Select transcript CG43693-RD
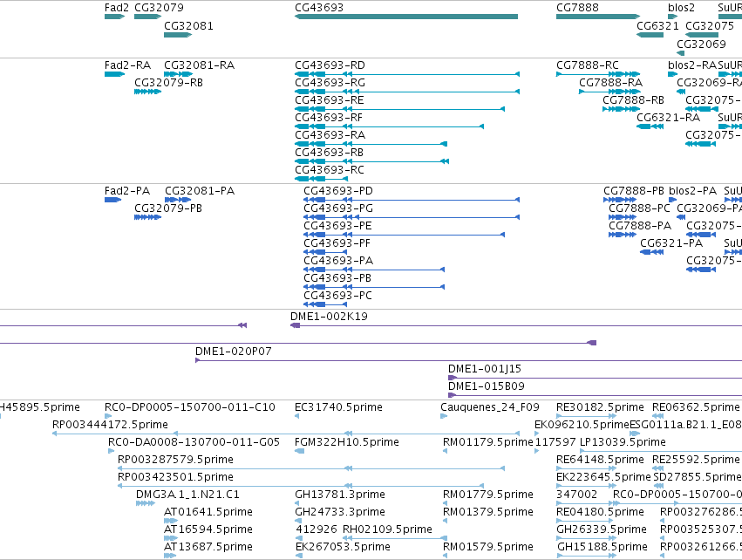 pyautogui.click(x=407, y=74)
